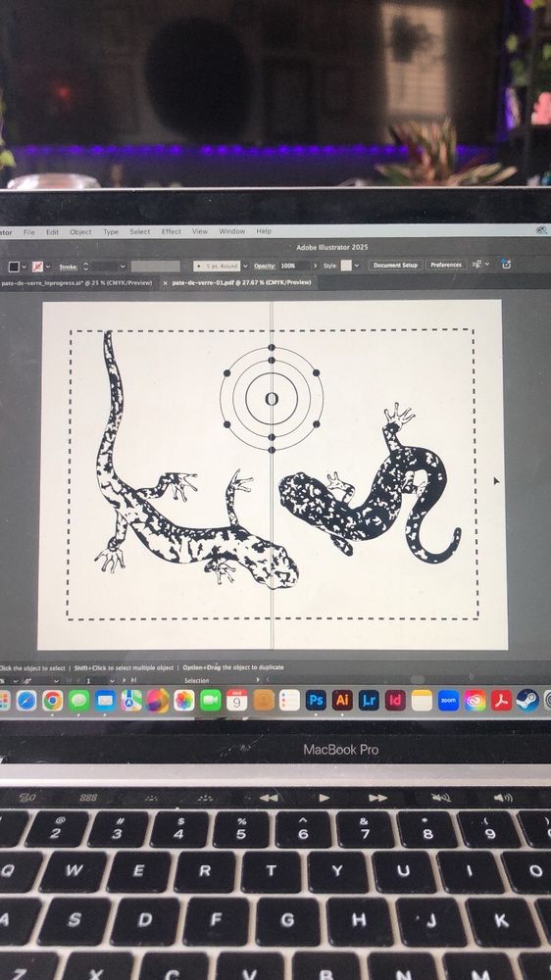
Task: Click the graphic Style swatch
Action: point(346,265)
